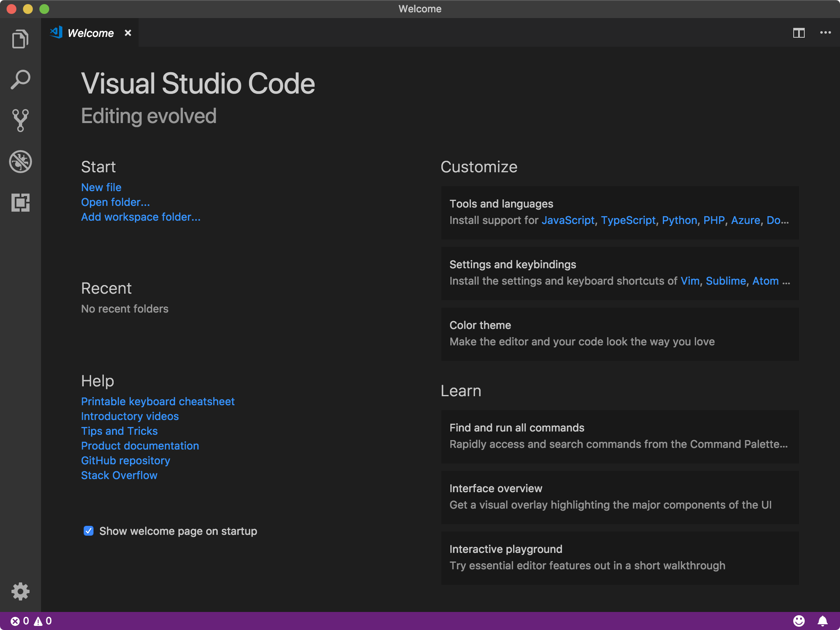Click the 'No recent folders' text
840x630 pixels.
point(125,309)
